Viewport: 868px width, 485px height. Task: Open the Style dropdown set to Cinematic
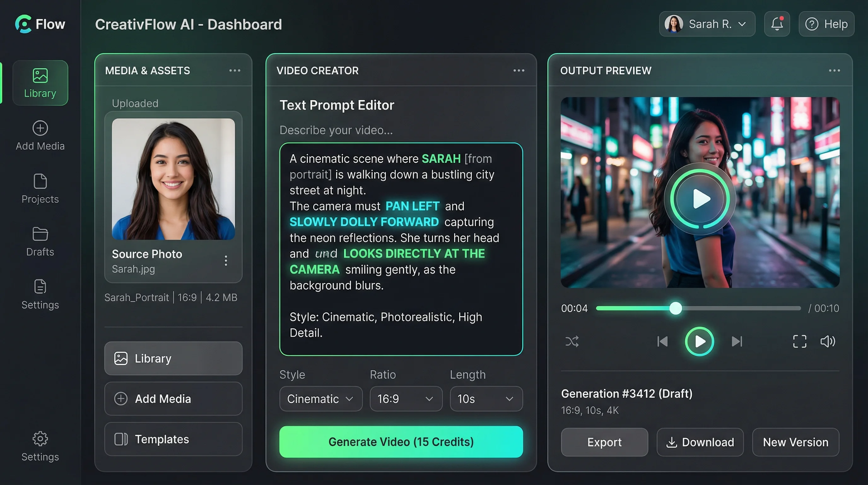pos(320,399)
